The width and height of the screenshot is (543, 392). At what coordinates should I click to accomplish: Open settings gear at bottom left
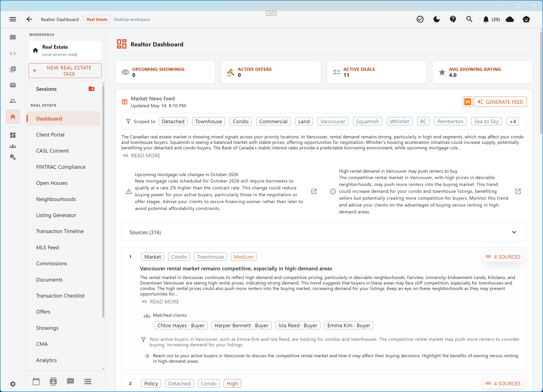(13, 384)
